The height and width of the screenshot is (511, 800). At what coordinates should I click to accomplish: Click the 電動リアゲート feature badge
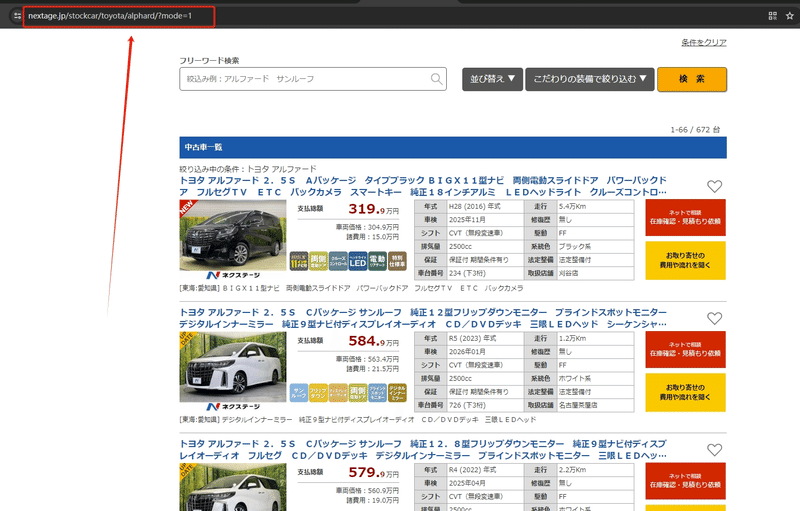(x=378, y=261)
